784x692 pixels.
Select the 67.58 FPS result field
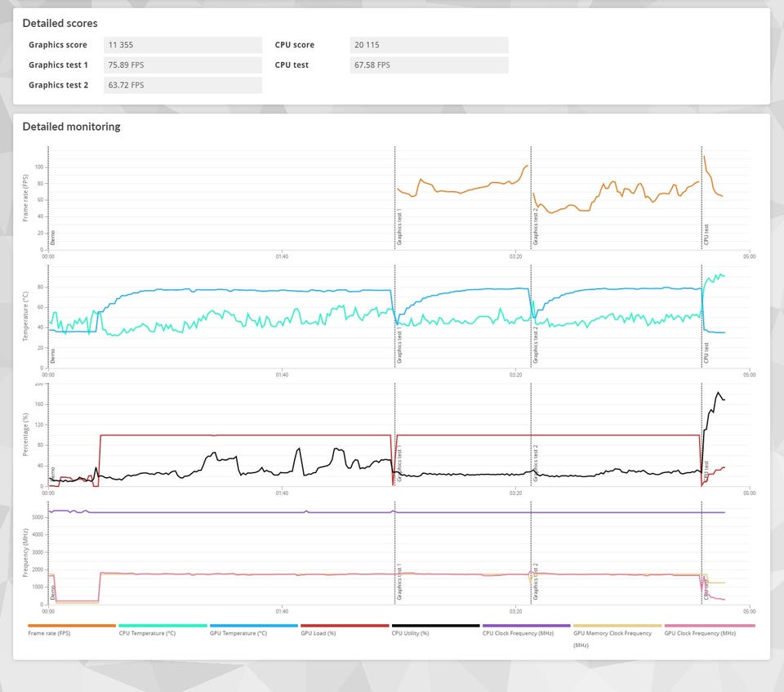[x=429, y=65]
